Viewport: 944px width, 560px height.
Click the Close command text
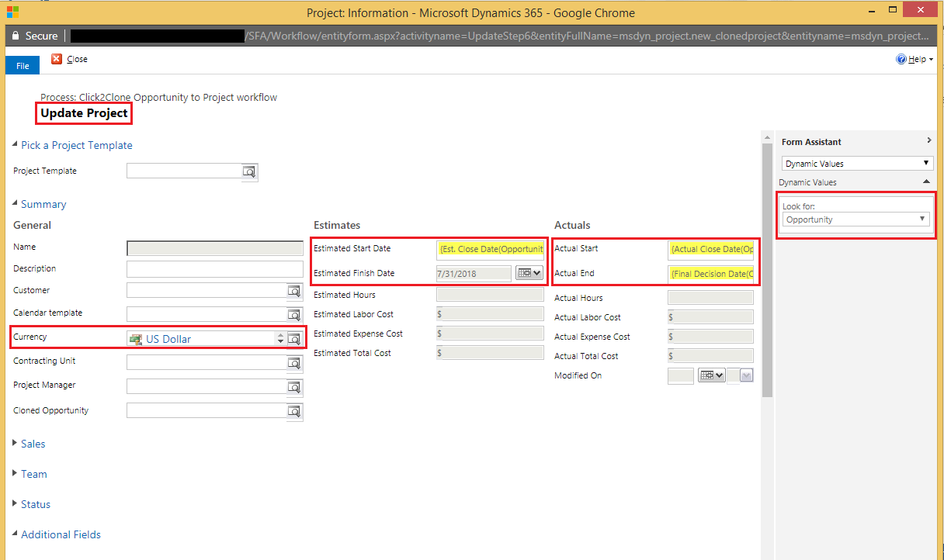77,59
